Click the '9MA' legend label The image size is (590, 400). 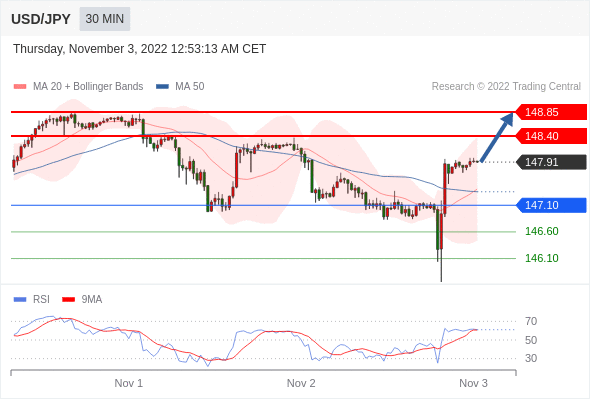tap(92, 300)
